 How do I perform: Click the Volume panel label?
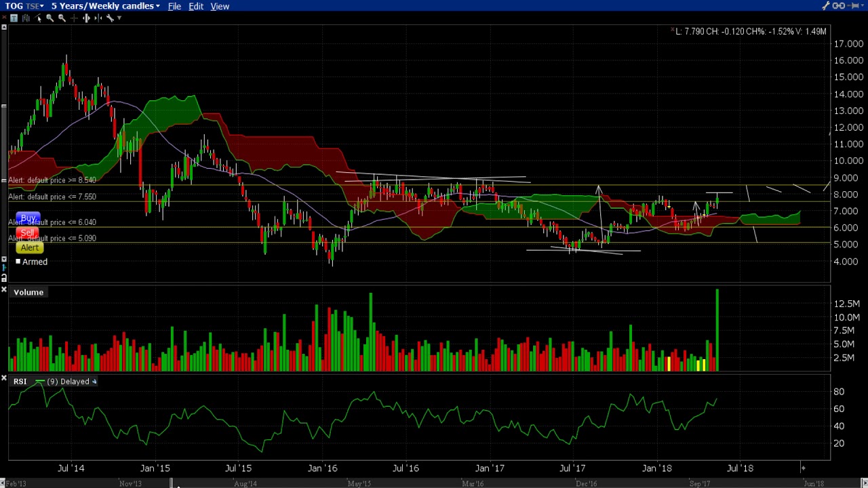point(28,292)
